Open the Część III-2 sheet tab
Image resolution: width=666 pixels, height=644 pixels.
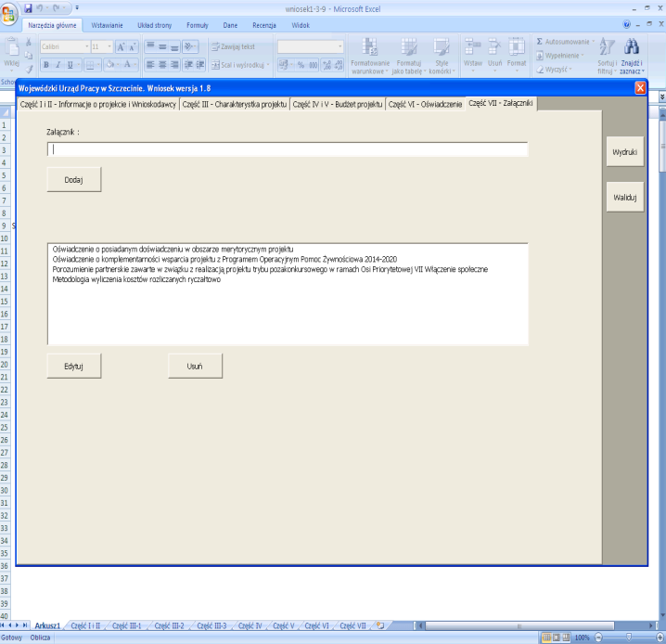(x=169, y=625)
